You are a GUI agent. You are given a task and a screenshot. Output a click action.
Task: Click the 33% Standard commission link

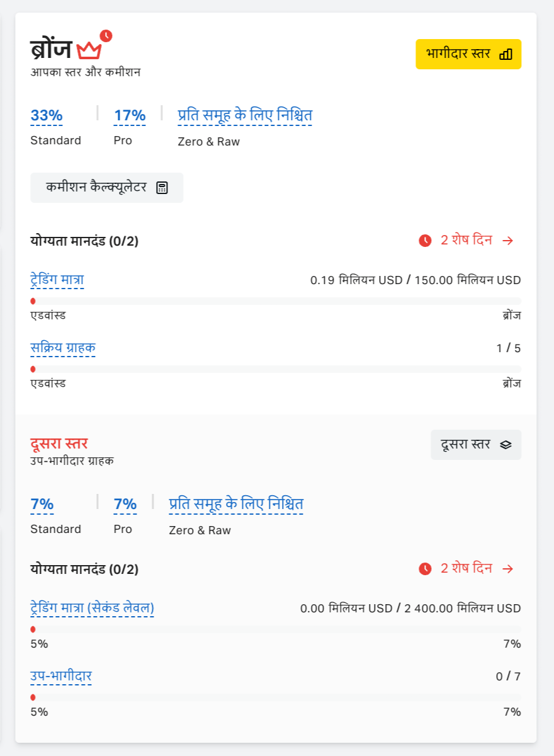click(x=47, y=116)
